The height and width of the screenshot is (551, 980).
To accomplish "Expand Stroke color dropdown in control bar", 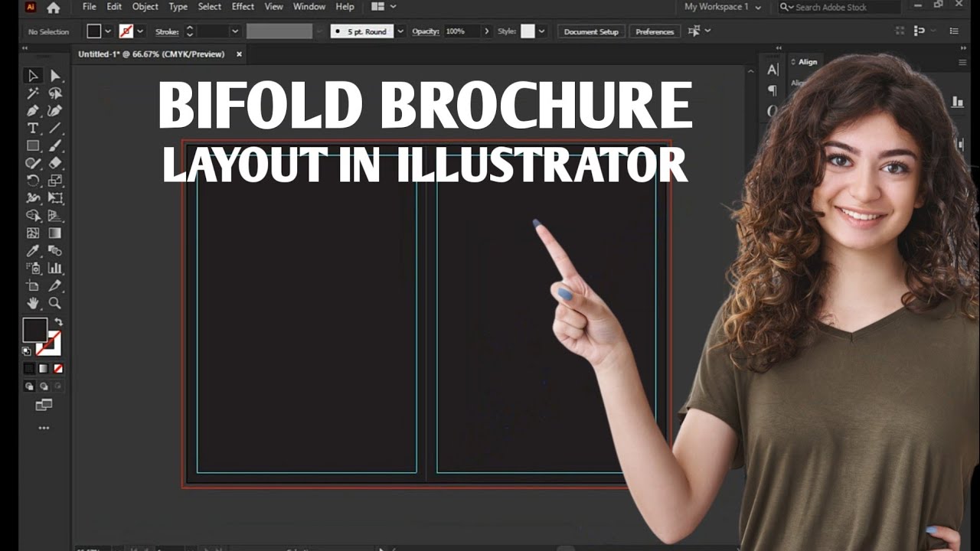I will (140, 31).
